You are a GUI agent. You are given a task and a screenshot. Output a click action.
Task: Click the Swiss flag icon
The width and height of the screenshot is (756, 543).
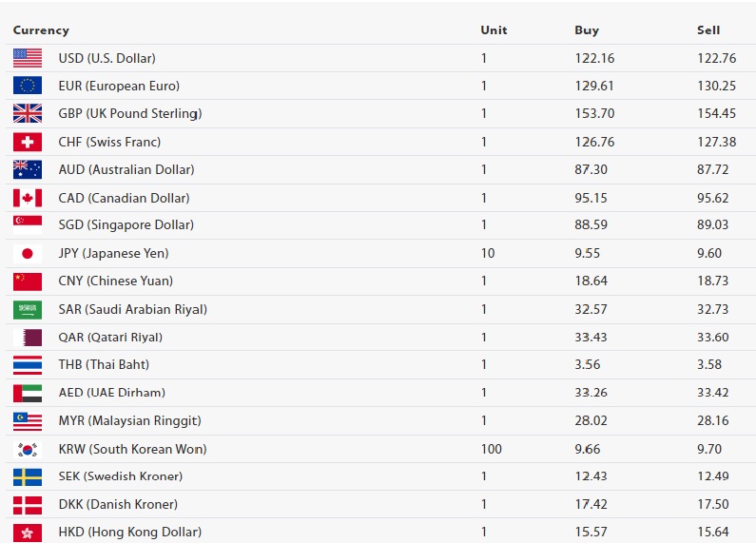click(x=28, y=142)
